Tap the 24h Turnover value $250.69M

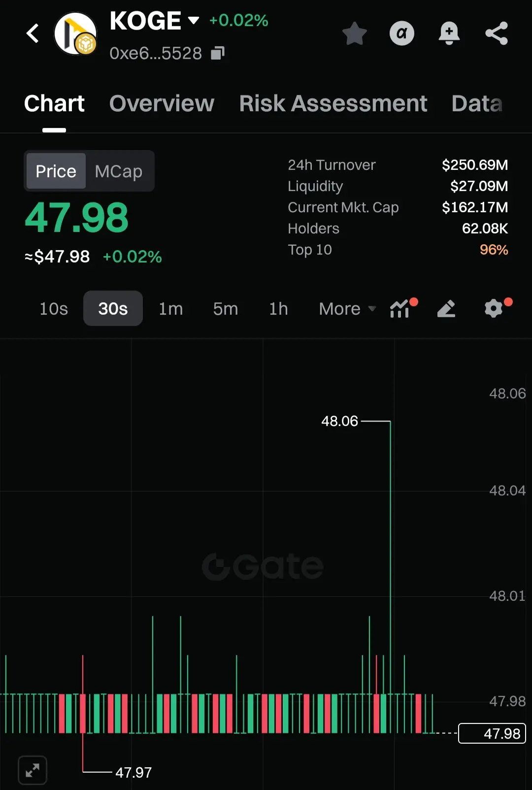point(475,165)
